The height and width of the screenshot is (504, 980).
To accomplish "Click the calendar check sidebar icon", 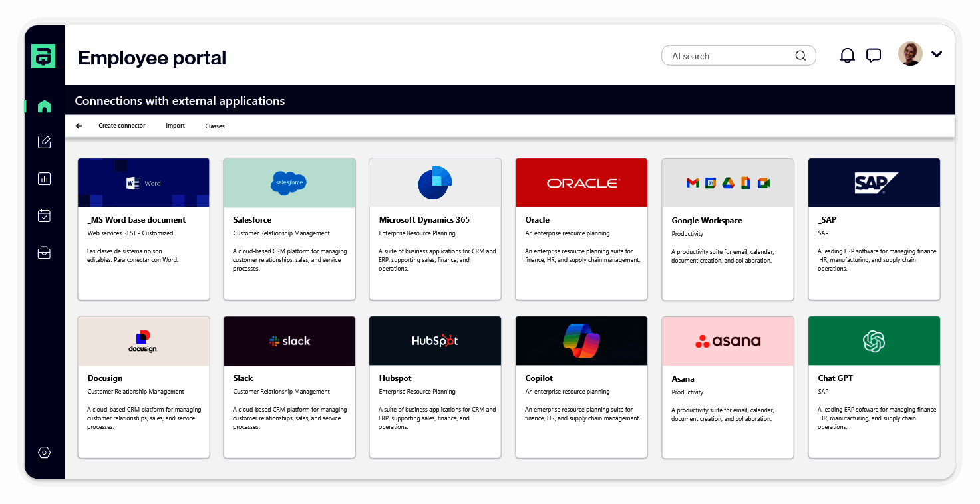I will (45, 215).
